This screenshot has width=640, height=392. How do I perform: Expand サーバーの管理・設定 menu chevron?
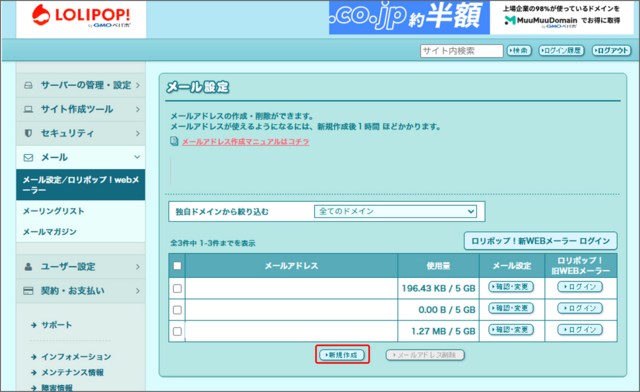click(138, 85)
